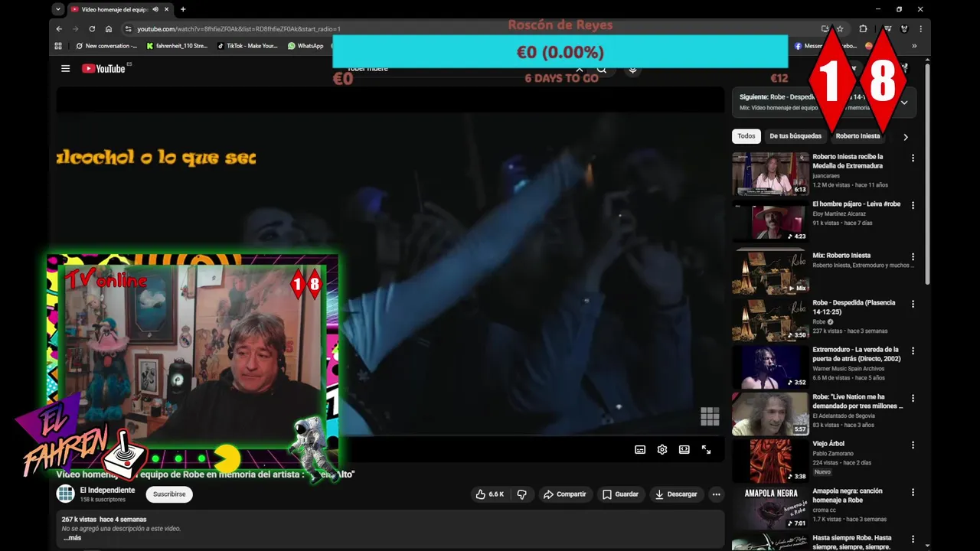Go back with the browser back arrow
980x551 pixels.
59,29
